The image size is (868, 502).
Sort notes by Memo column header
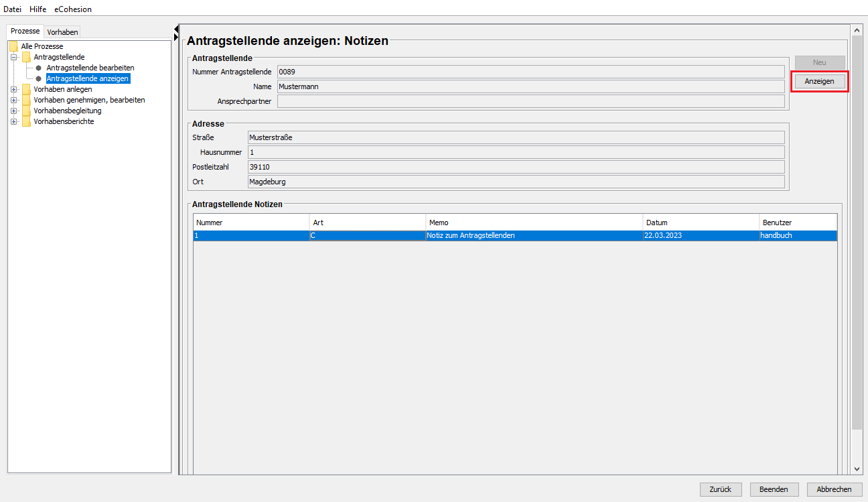tap(534, 223)
